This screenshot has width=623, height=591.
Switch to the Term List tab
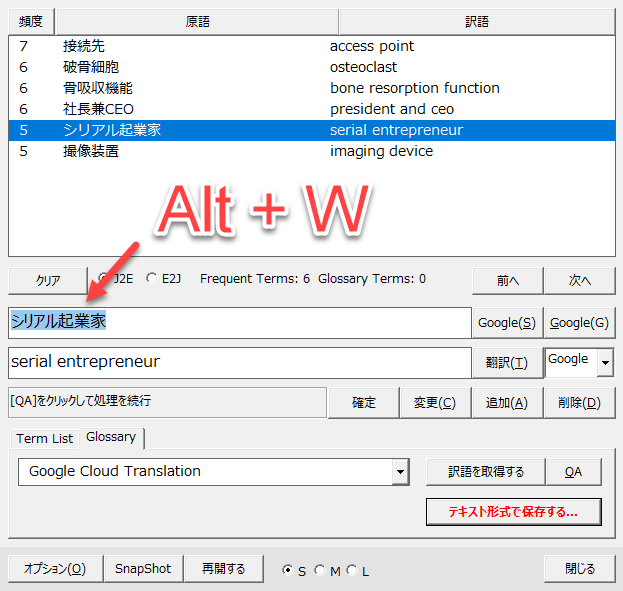pos(45,438)
